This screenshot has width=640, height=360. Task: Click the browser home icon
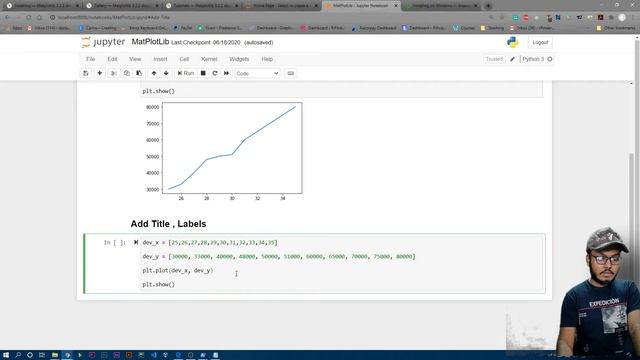(39, 17)
